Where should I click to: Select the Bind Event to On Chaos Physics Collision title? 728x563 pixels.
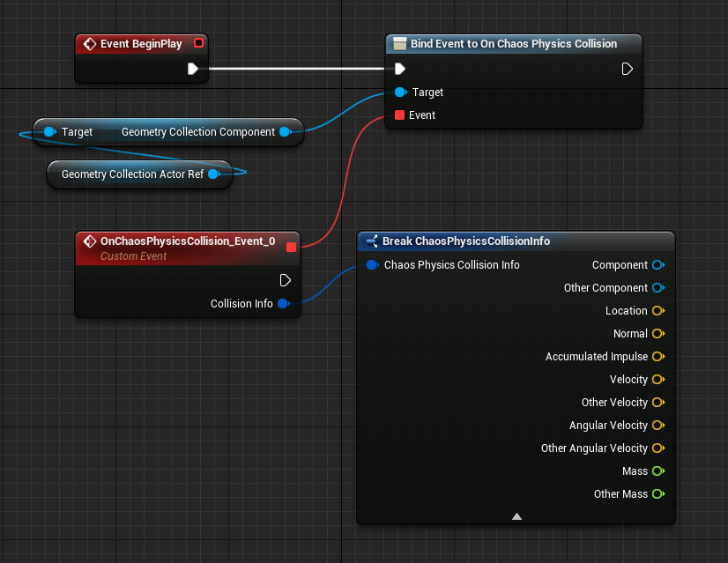(x=513, y=43)
